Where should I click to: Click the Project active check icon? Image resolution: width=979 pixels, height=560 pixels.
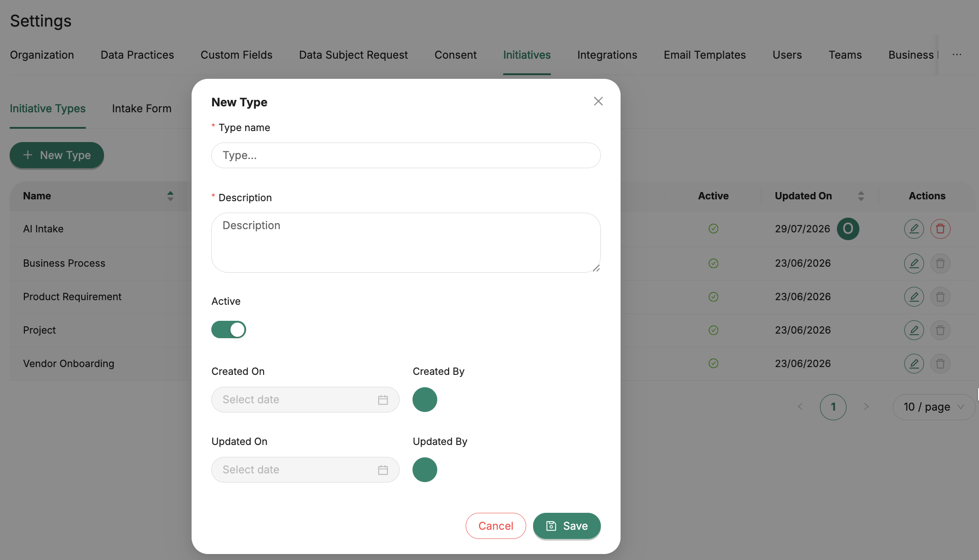point(713,330)
